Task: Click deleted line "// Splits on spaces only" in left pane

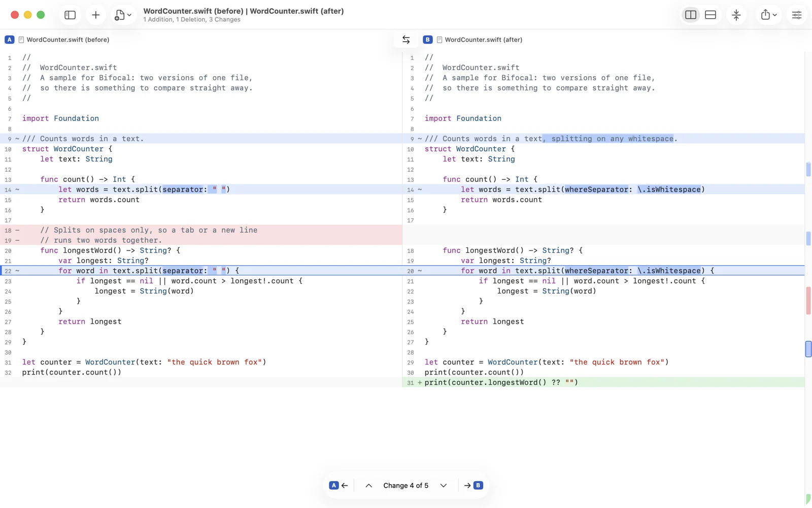Action: [201, 230]
